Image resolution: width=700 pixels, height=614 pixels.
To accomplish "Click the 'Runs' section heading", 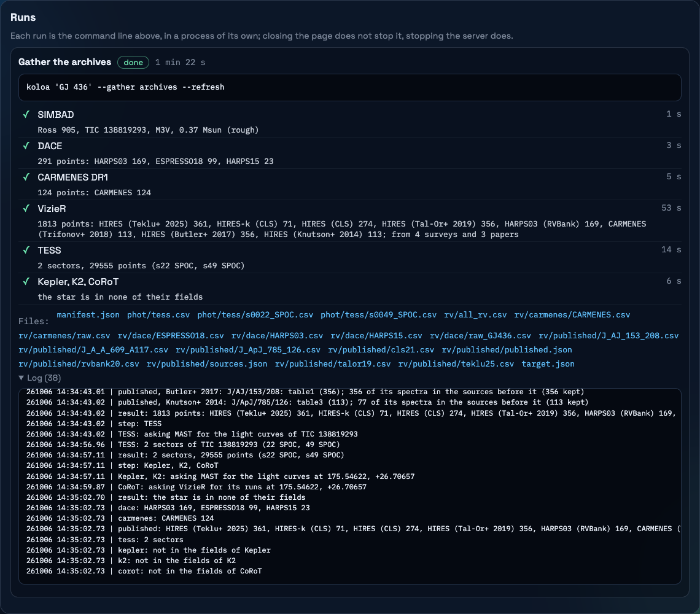I will pos(23,17).
